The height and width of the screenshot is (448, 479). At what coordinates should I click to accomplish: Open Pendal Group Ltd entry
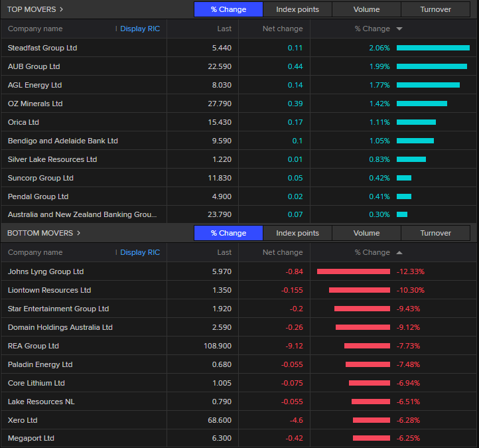coord(38,196)
